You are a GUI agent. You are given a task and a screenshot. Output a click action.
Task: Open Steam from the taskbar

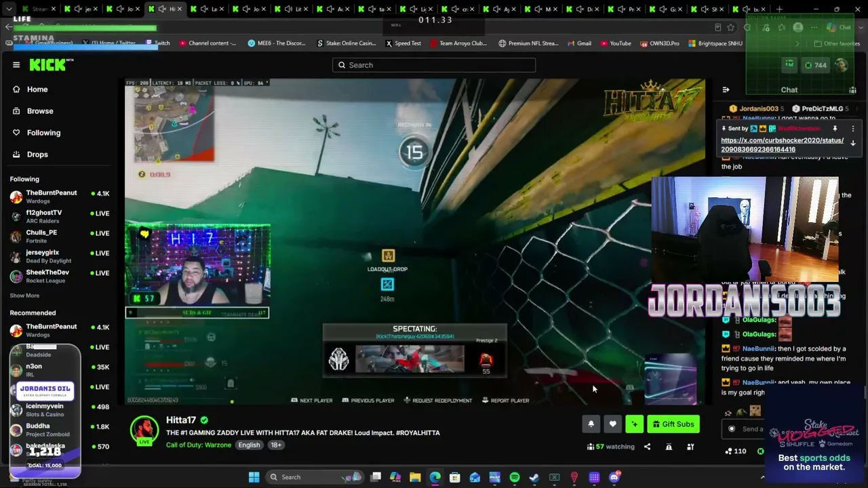coord(534,477)
